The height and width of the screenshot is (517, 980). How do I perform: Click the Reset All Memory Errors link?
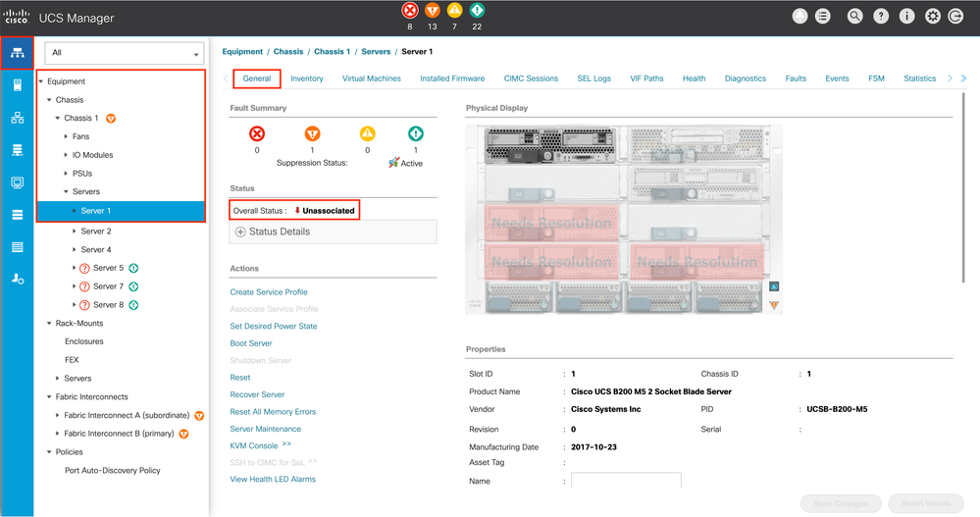pyautogui.click(x=273, y=412)
